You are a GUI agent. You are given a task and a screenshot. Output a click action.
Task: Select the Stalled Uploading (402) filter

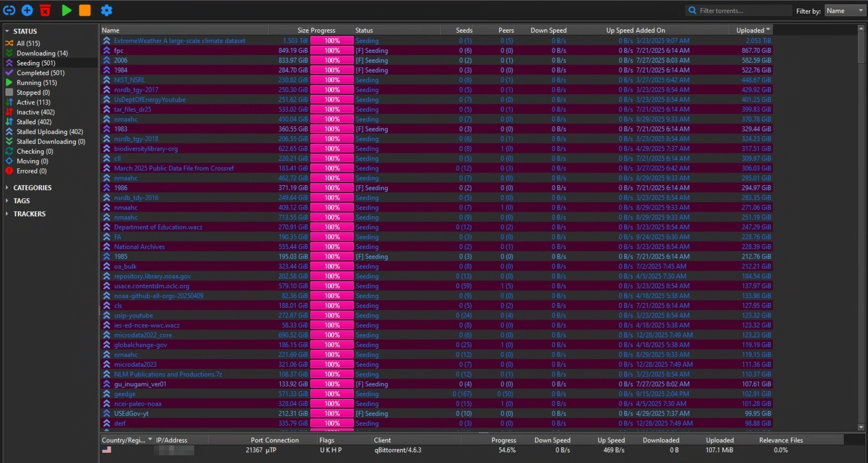coord(49,132)
